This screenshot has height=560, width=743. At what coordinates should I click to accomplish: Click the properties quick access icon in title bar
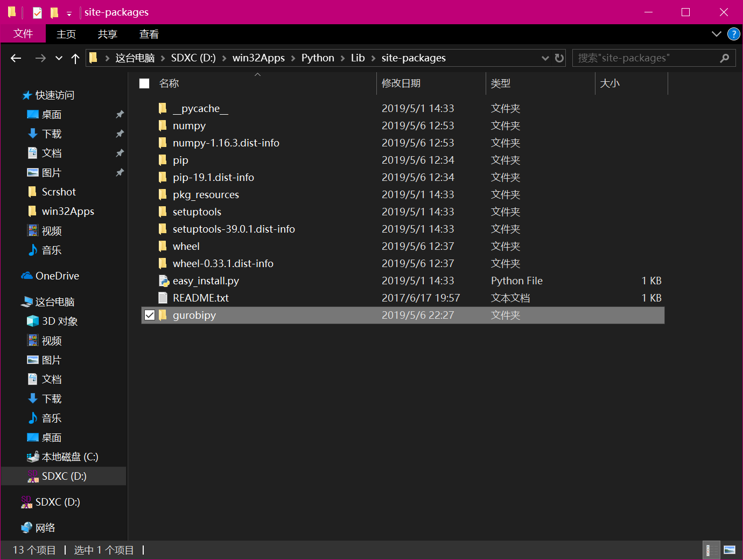(x=37, y=12)
